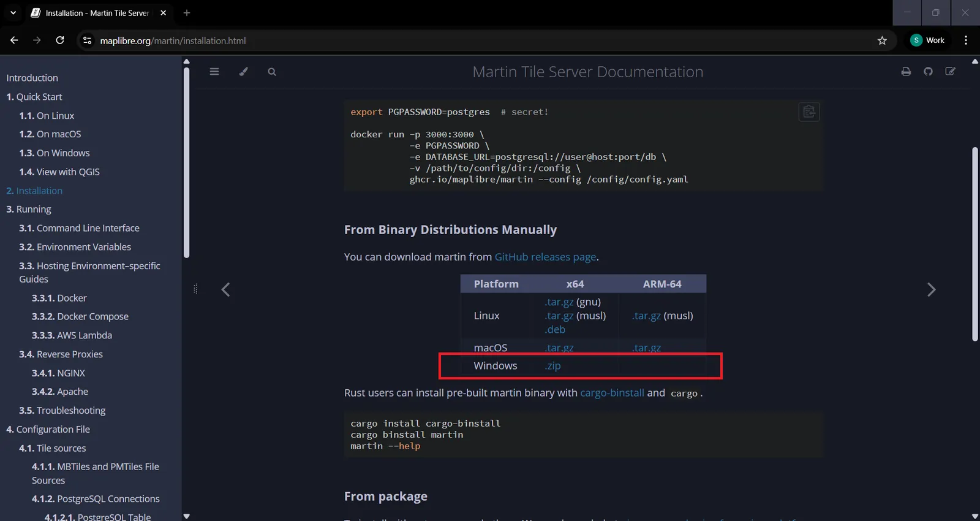980x521 pixels.
Task: Open 3.2. Environment Variables
Action: pos(75,247)
